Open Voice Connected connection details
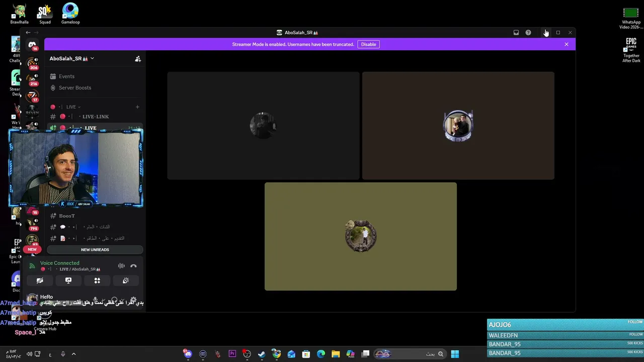 (x=59, y=263)
